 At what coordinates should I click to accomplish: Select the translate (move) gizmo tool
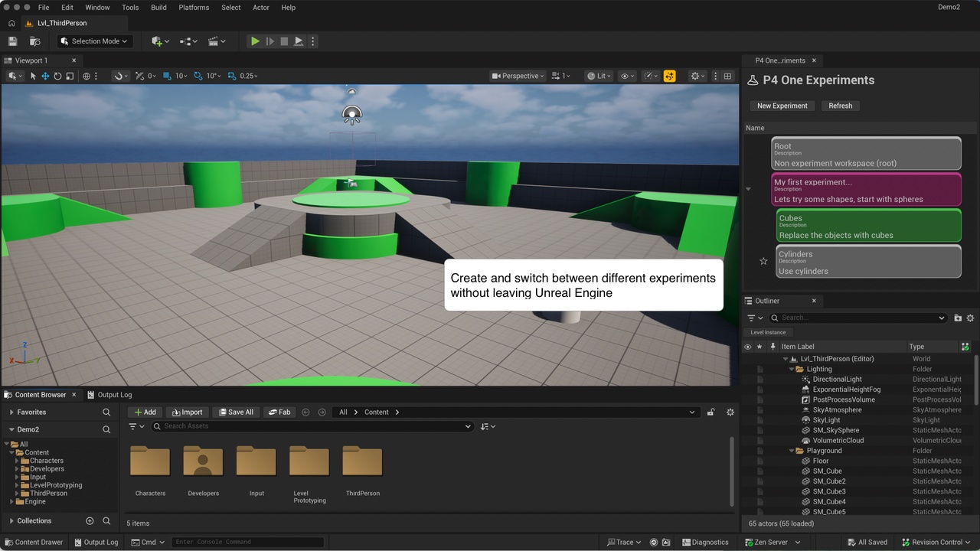[45, 76]
